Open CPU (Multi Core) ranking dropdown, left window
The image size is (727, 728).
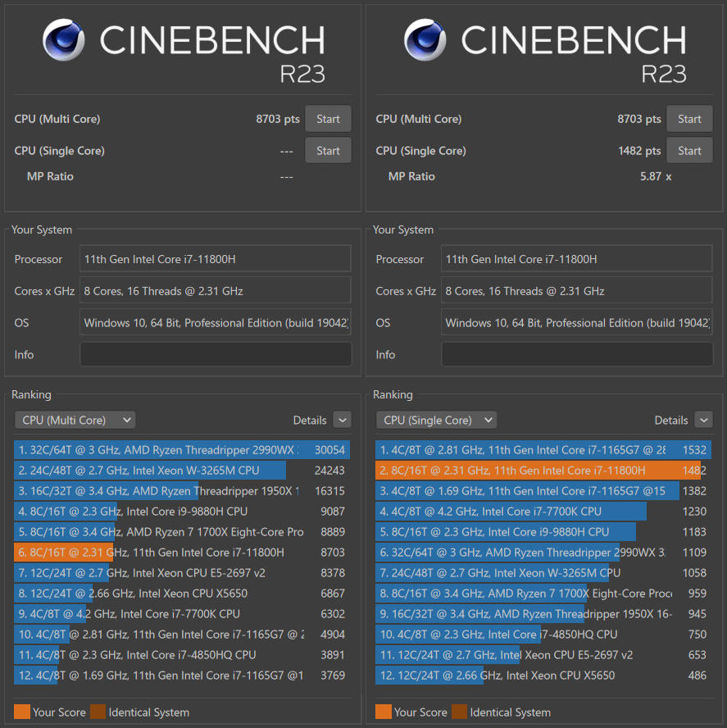tap(75, 420)
